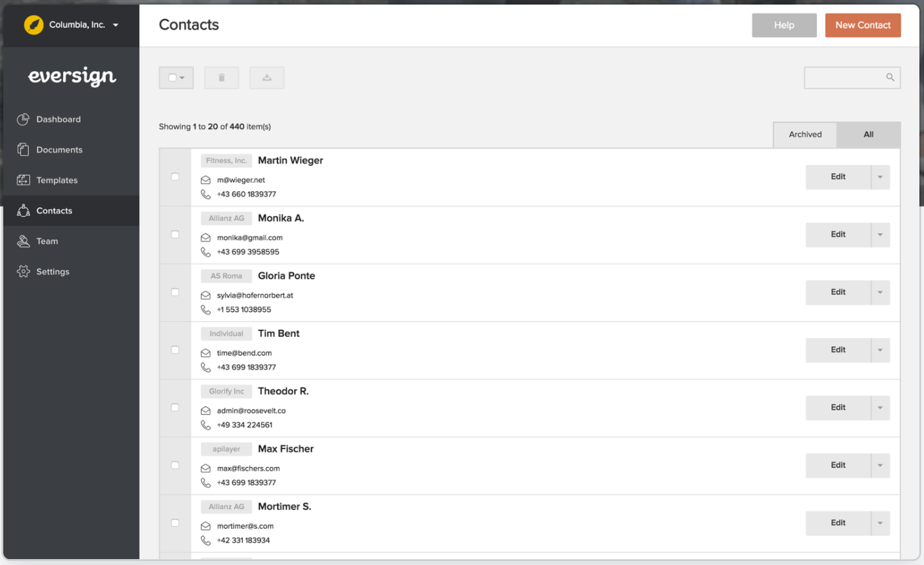Click the New Contact button
This screenshot has height=565, width=924.
[863, 25]
